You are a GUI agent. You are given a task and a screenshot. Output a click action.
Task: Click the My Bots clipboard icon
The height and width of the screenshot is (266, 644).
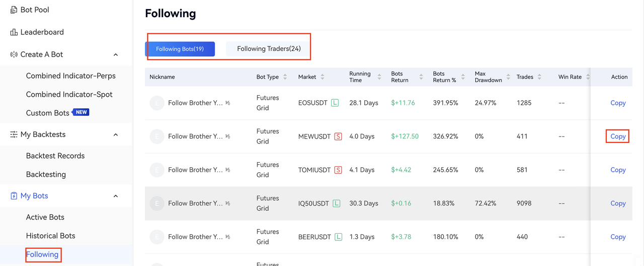pyautogui.click(x=14, y=196)
